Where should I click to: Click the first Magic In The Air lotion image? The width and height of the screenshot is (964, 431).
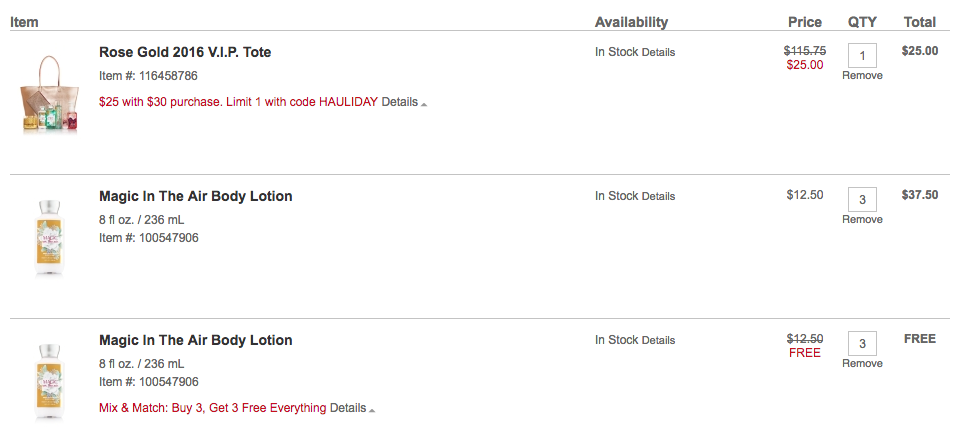(49, 238)
